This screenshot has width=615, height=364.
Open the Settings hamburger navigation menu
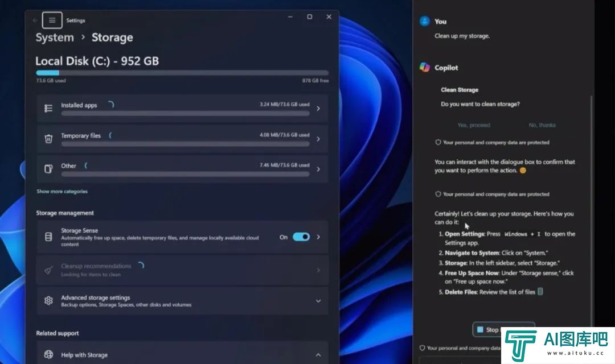coord(52,20)
